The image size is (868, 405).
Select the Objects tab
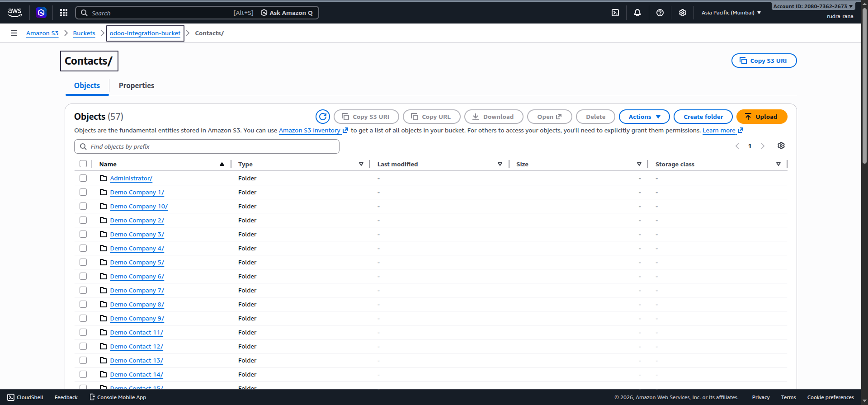pos(87,85)
